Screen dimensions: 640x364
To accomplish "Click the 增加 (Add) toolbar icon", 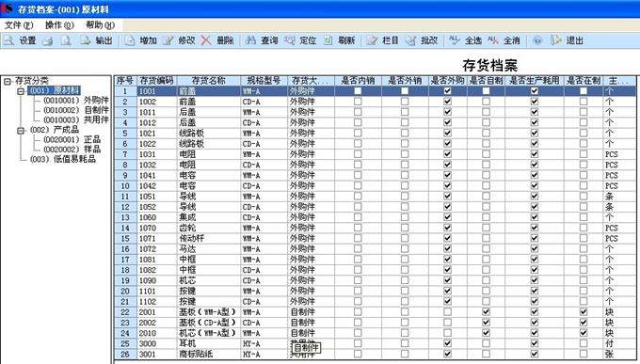I will coord(130,40).
